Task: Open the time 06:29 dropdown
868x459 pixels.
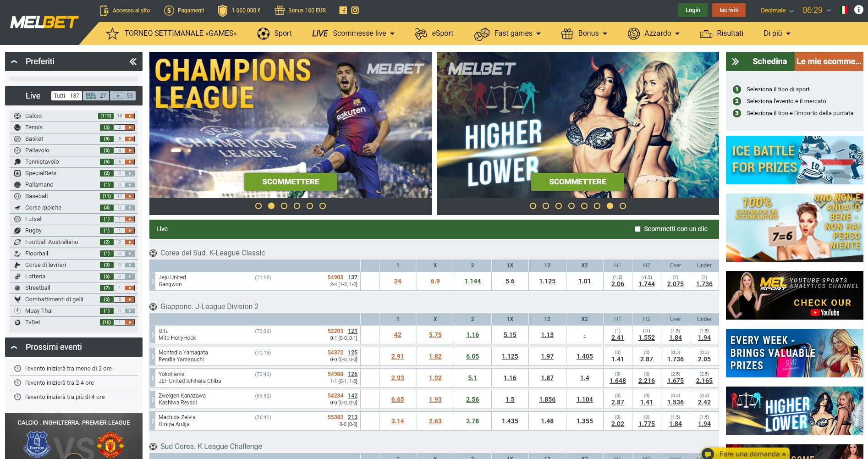Action: pos(816,10)
